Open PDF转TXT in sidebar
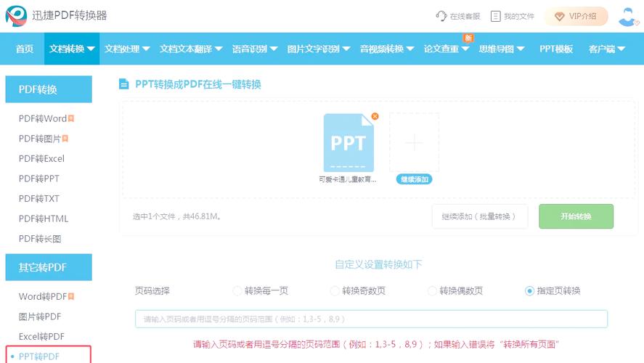 point(39,199)
